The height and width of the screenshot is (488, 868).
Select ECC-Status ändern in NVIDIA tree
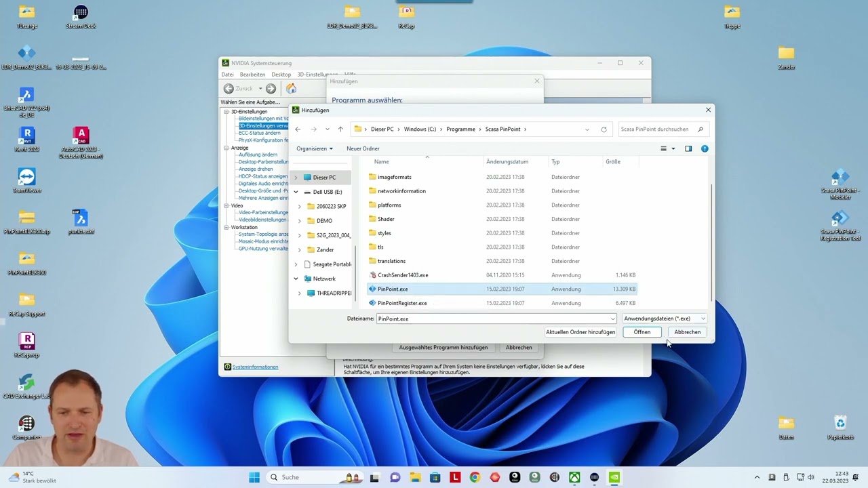click(x=259, y=134)
